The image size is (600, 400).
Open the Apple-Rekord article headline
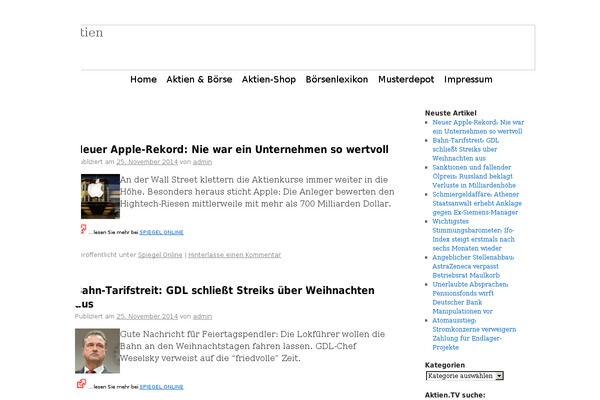pos(235,149)
